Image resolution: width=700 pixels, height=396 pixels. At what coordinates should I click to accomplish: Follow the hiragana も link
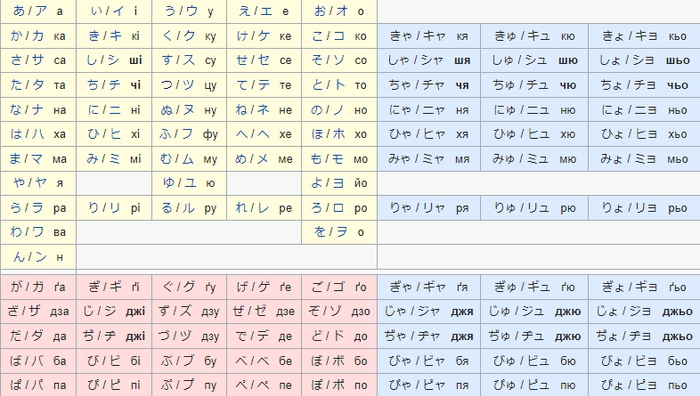316,158
